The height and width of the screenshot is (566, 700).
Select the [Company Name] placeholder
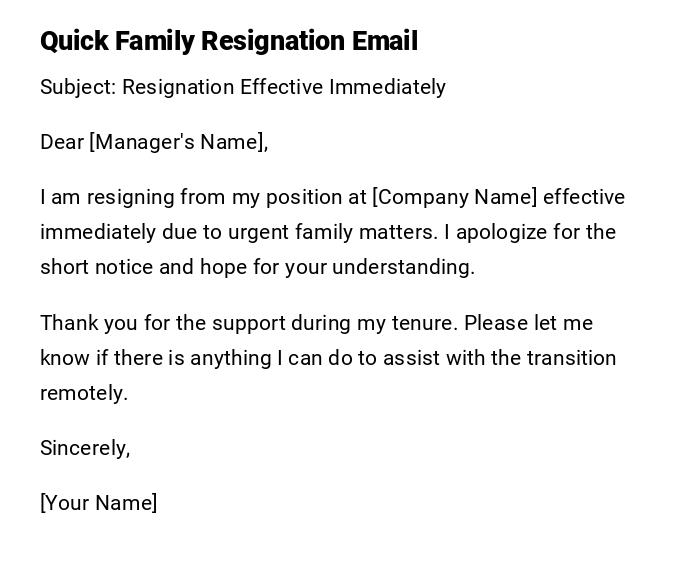click(454, 197)
